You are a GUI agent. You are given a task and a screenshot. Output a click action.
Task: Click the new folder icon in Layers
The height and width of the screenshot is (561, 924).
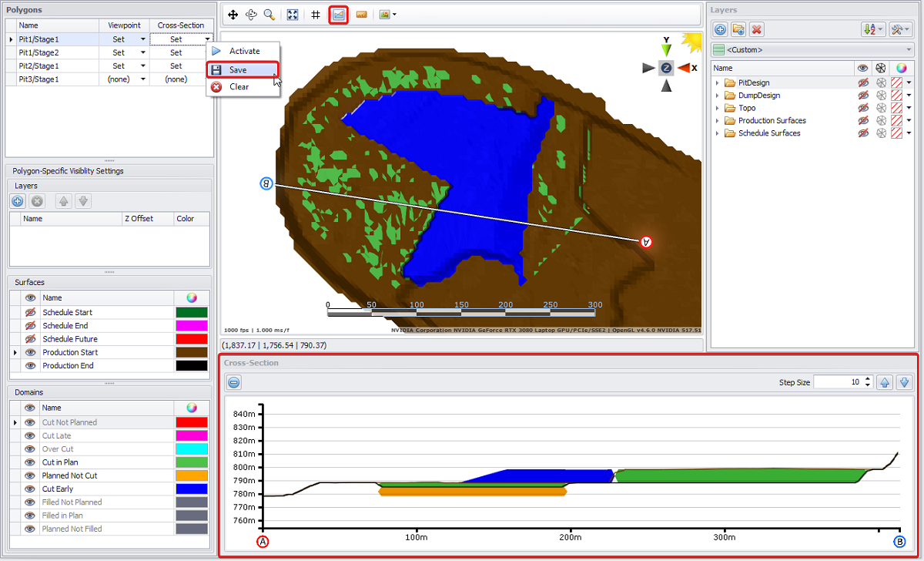click(738, 29)
